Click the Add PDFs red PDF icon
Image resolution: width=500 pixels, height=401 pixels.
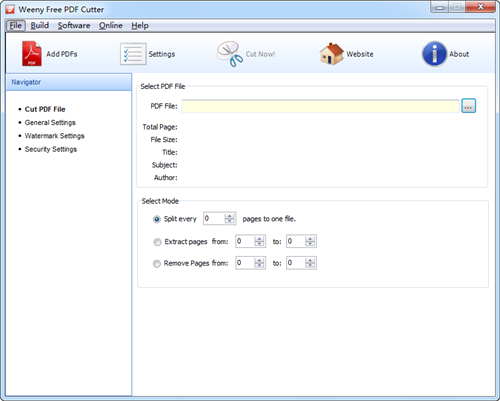(x=32, y=53)
